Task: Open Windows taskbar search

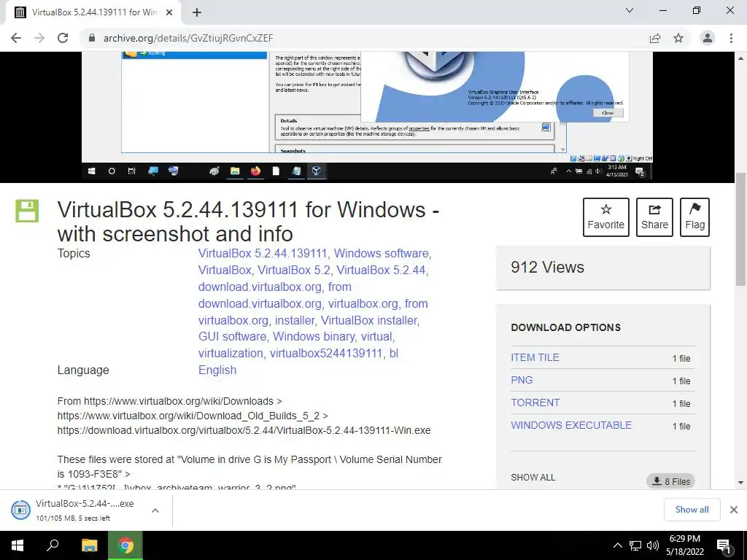Action: click(x=53, y=545)
